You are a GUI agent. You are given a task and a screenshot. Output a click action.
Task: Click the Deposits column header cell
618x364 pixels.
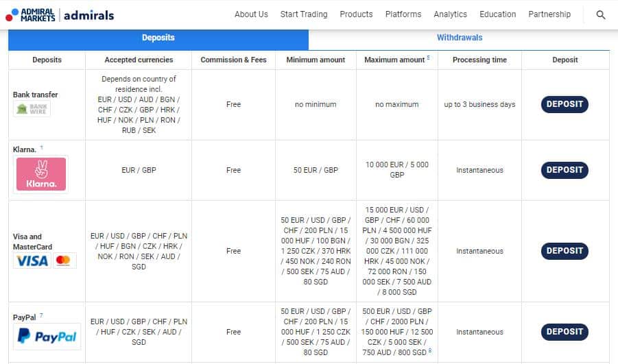(x=47, y=60)
